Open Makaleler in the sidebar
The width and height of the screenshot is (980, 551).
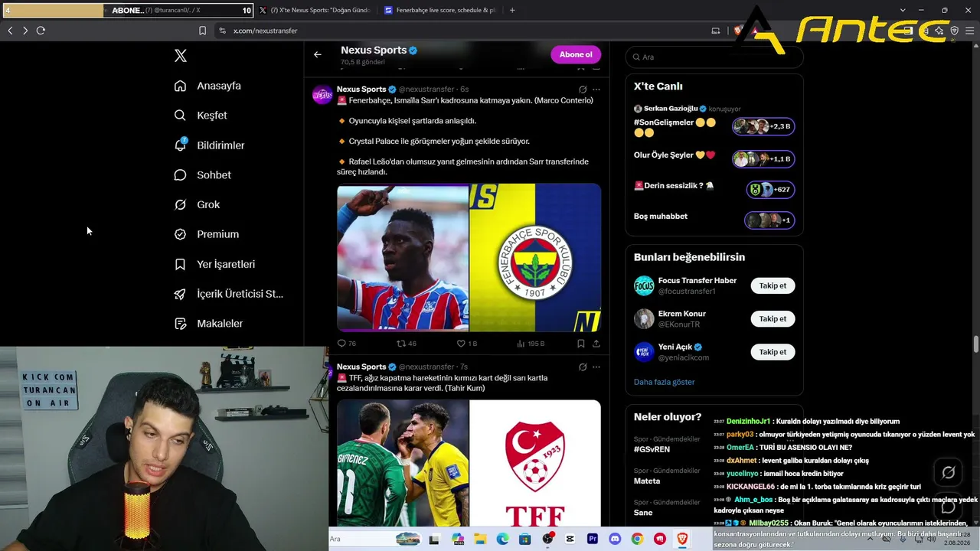pos(208,324)
